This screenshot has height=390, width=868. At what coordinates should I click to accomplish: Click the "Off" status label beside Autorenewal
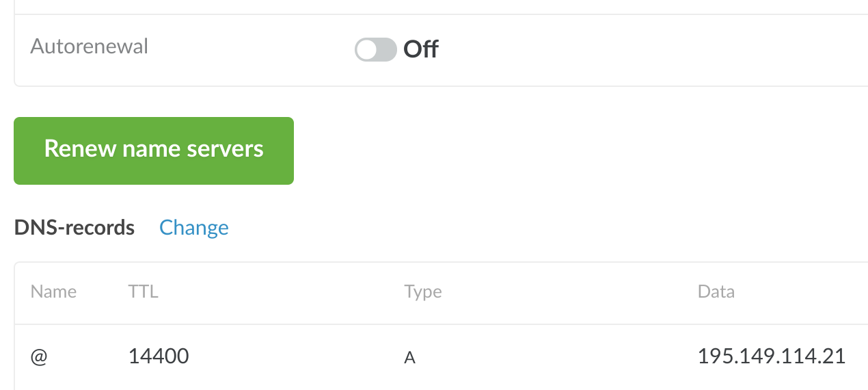tap(421, 49)
